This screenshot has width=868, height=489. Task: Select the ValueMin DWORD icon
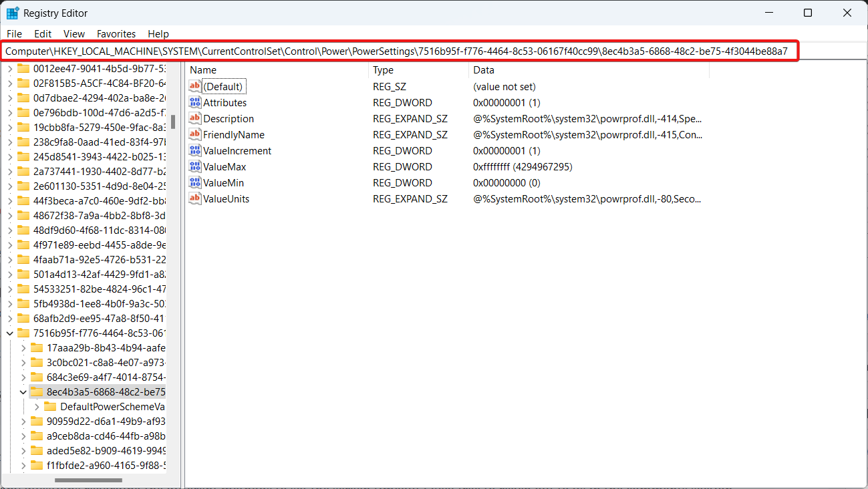point(195,182)
